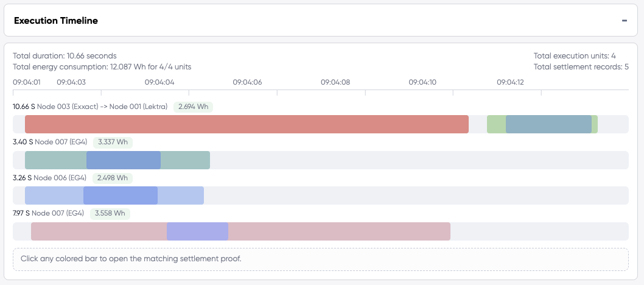
Task: Open the blue-gray bar in Node 003 row
Action: (548, 124)
